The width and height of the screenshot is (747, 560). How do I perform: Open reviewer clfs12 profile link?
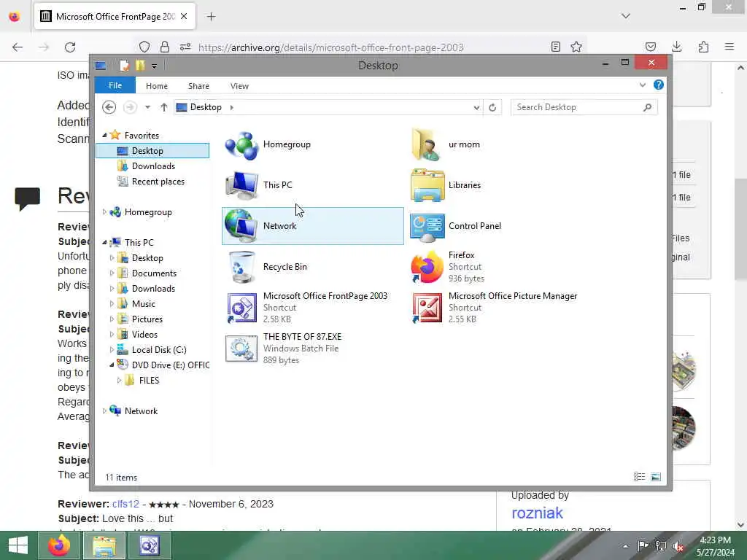[125, 505]
